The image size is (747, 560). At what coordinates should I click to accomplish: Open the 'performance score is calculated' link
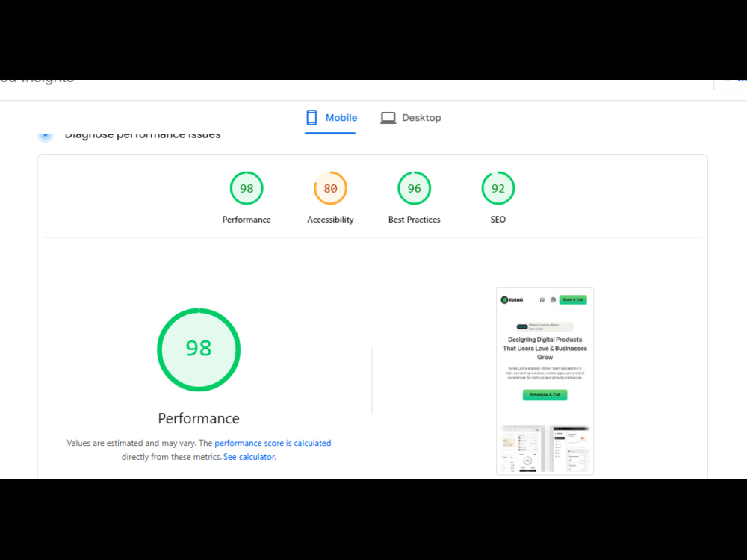click(273, 443)
